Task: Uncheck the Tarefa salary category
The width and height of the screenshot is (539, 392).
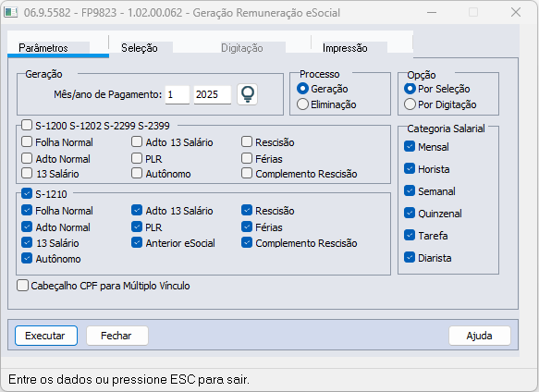Action: pos(410,235)
